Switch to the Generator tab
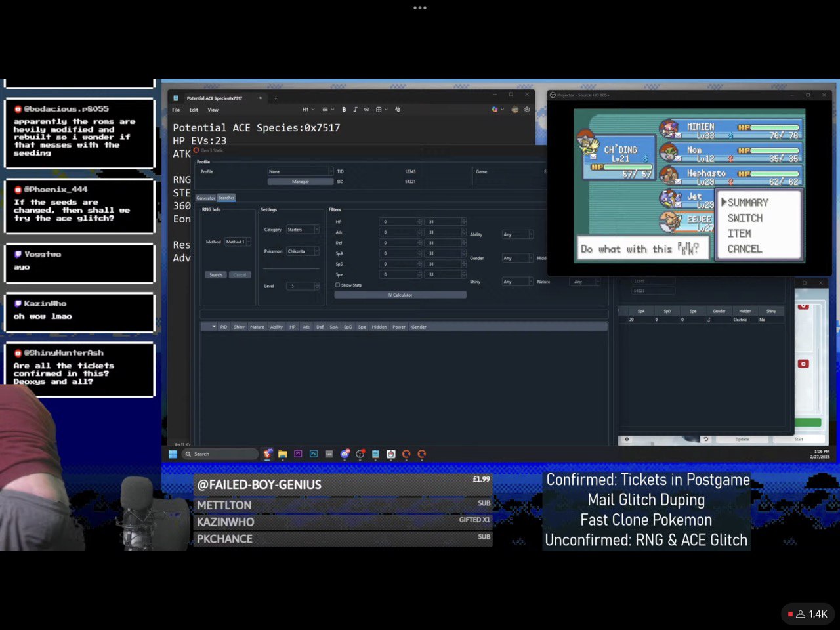This screenshot has width=840, height=630. [206, 198]
